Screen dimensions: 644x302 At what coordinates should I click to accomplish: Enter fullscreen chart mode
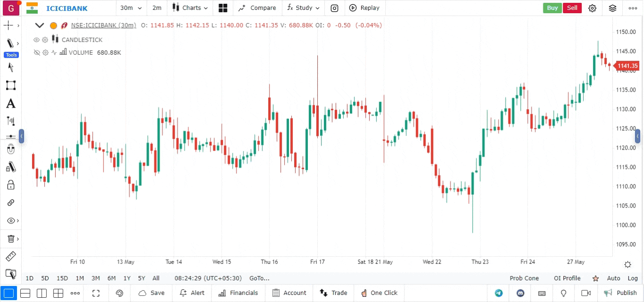pyautogui.click(x=96, y=293)
